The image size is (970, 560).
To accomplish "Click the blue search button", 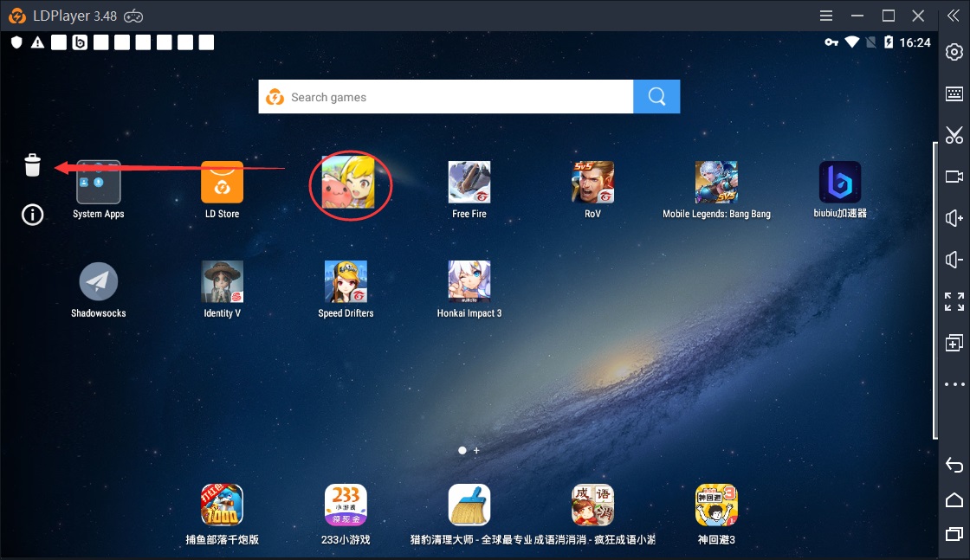I will [656, 96].
